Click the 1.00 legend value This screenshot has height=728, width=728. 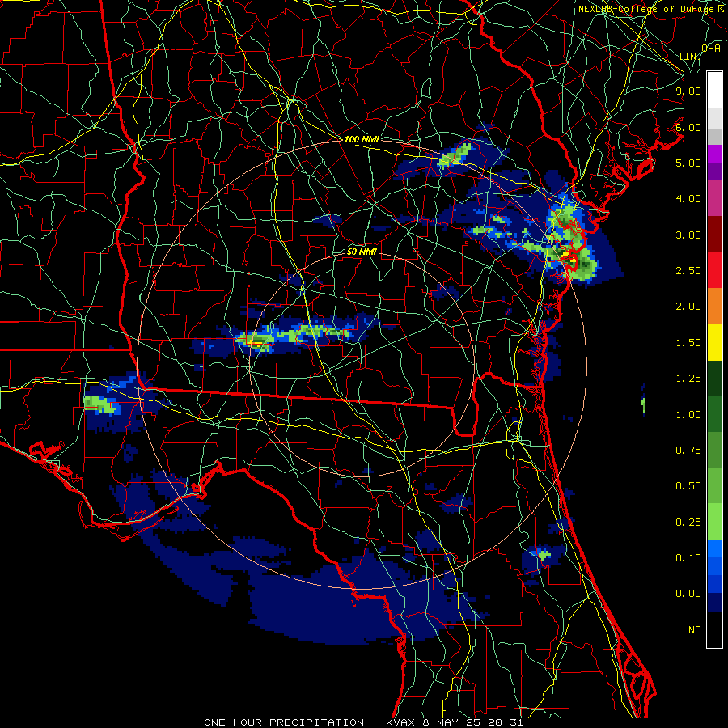688,415
